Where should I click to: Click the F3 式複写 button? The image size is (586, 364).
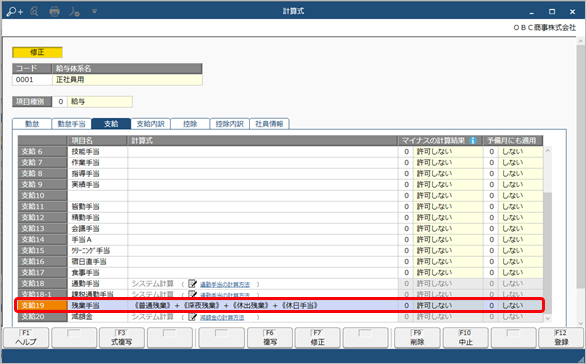[121, 338]
